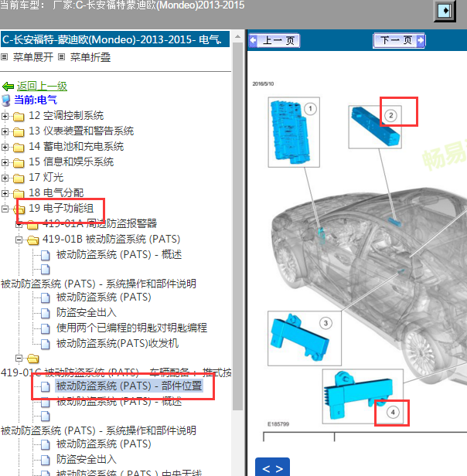Image resolution: width=467 pixels, height=476 pixels.
Task: Click the left arrow icon beside 上一页
Action: tap(253, 40)
